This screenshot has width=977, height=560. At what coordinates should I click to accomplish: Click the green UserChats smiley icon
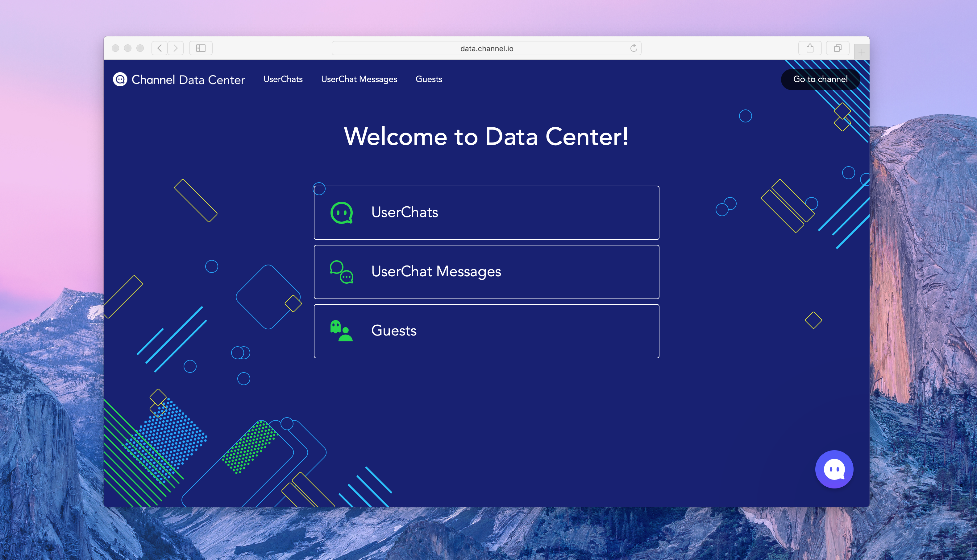[x=341, y=213]
